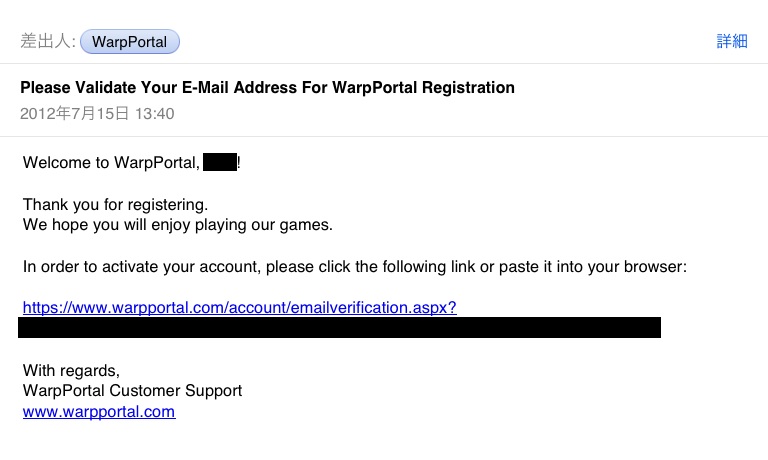Click 'E-Mail Address' in the subject line
The image size is (768, 460).
(x=240, y=88)
